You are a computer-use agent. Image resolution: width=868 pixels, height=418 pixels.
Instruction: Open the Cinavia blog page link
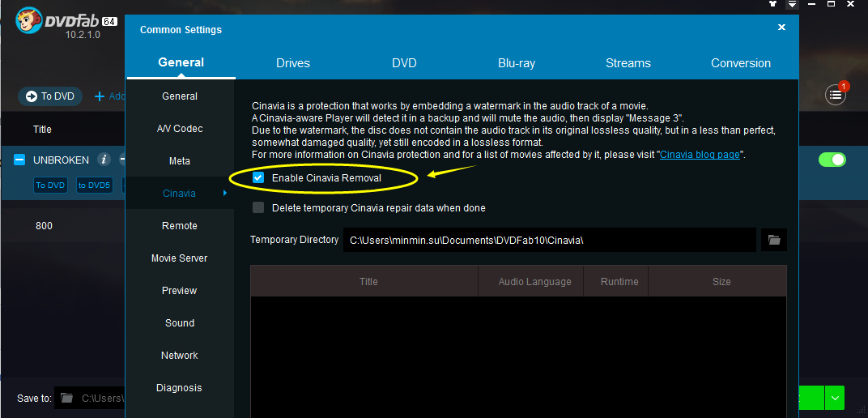(x=700, y=155)
